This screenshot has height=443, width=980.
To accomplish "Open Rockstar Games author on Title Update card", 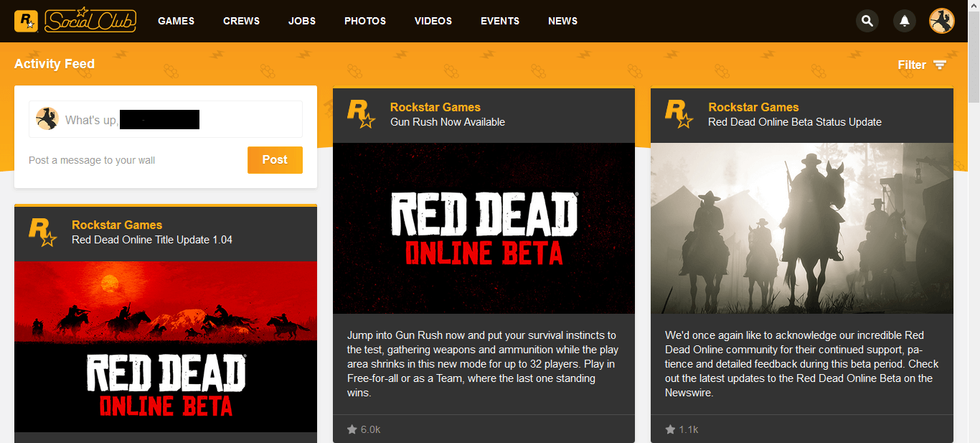I will click(117, 225).
